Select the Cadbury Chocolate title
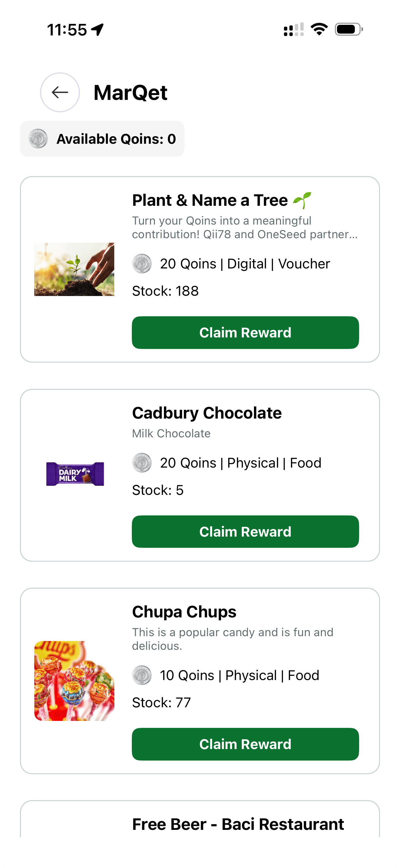 tap(207, 413)
